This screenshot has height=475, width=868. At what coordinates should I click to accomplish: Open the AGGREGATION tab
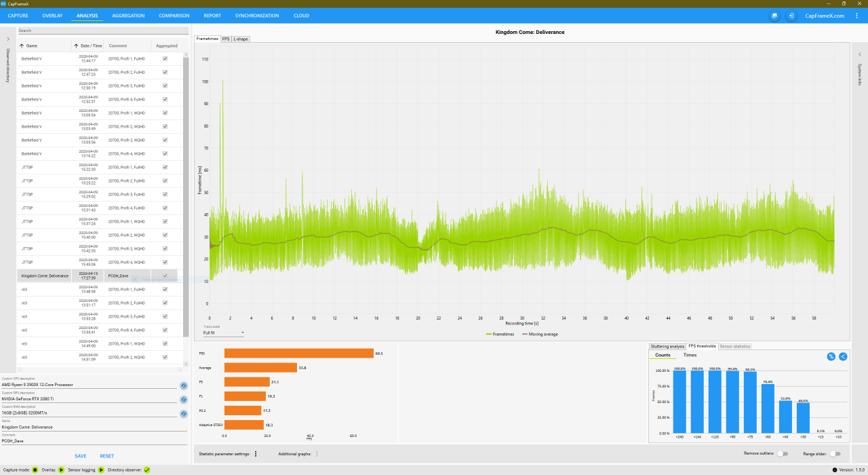tap(128, 15)
